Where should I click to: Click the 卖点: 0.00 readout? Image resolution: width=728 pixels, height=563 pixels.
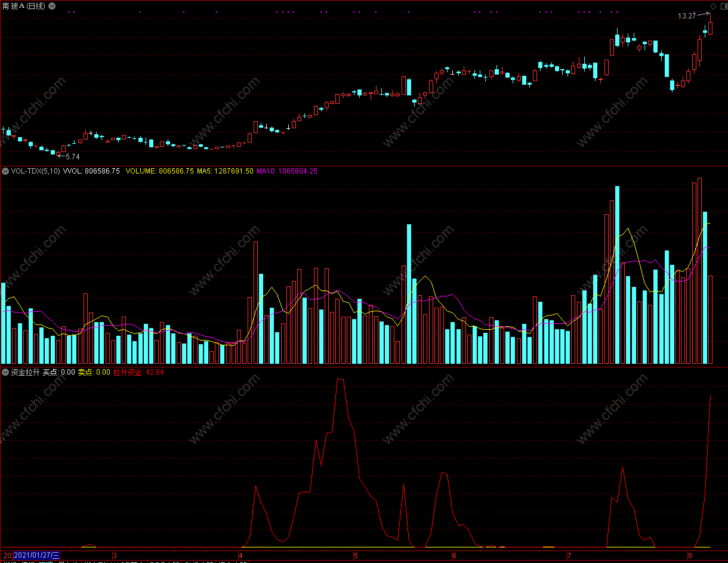(94, 372)
